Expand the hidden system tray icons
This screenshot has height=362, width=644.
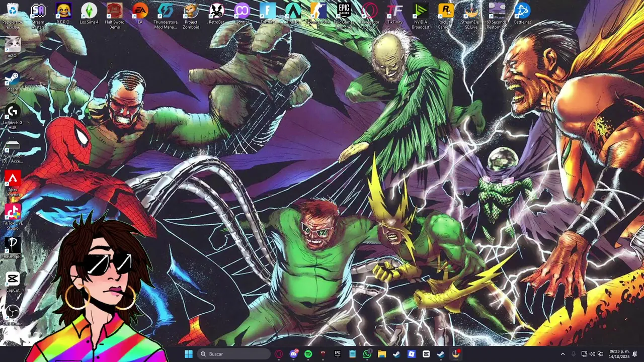point(562,354)
